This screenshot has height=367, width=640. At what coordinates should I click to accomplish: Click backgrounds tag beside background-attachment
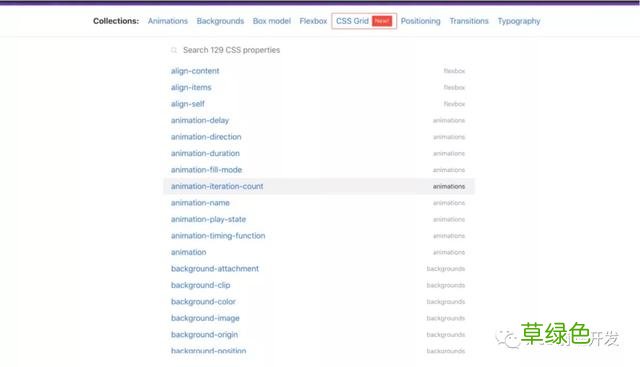point(446,269)
